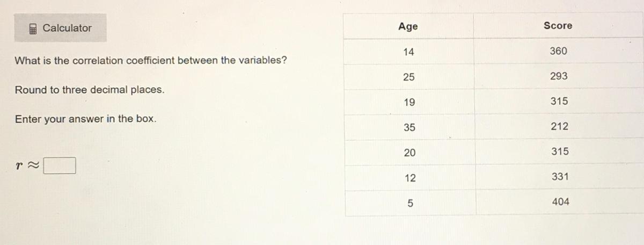The width and height of the screenshot is (644, 245).
Task: Click the calculator icon beside Calculator label
Action: pos(33,28)
